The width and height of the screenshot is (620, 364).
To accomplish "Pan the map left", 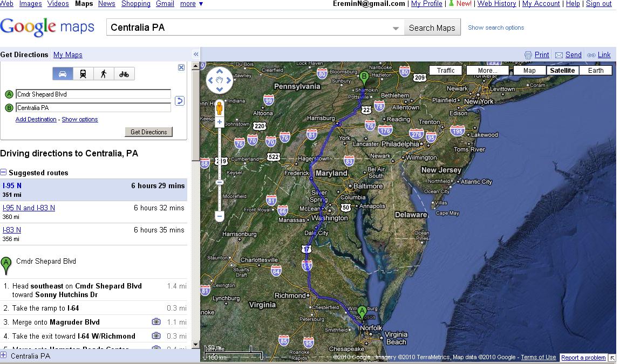I will point(211,80).
